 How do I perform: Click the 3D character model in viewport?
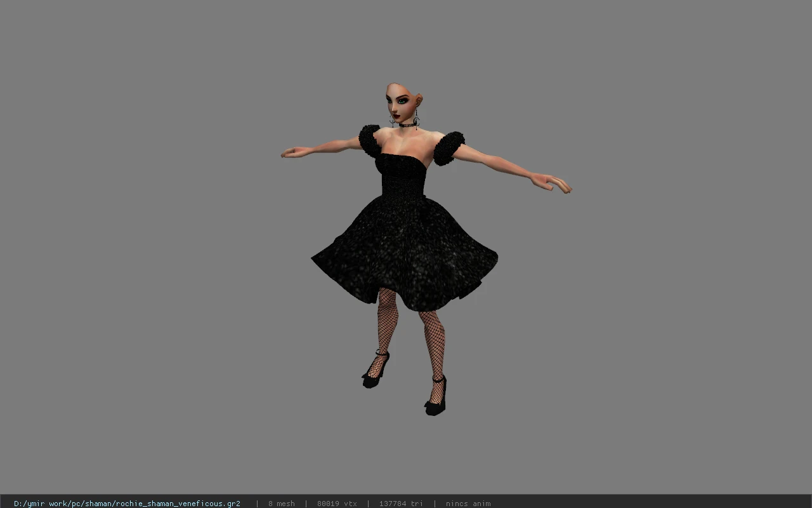(x=426, y=249)
